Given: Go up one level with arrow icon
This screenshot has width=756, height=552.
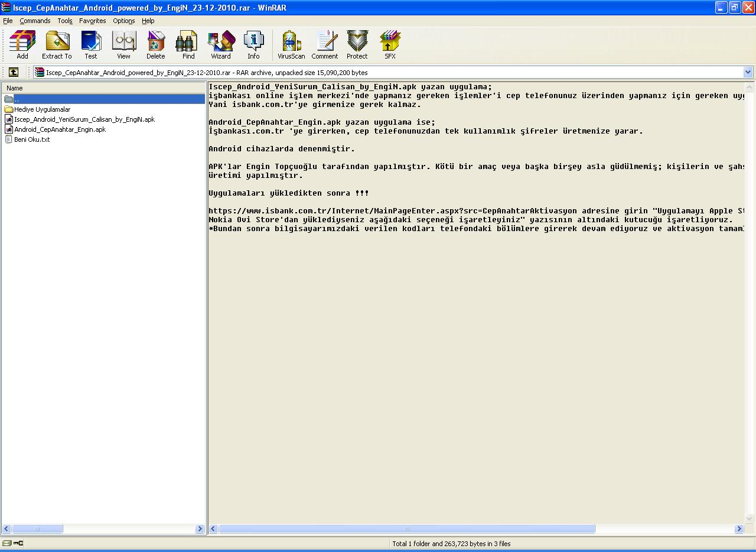Looking at the screenshot, I should tap(14, 72).
